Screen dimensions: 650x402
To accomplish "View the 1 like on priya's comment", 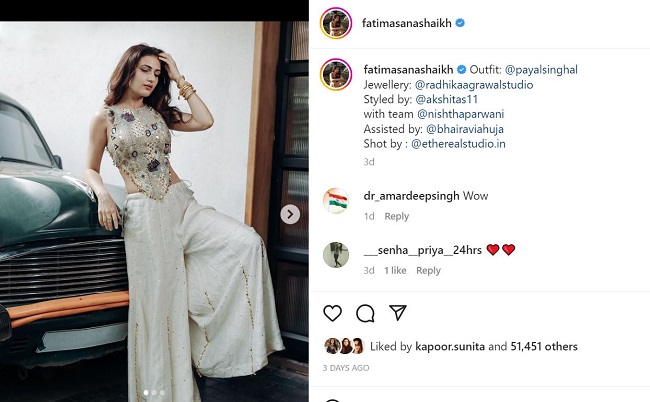I will 395,271.
